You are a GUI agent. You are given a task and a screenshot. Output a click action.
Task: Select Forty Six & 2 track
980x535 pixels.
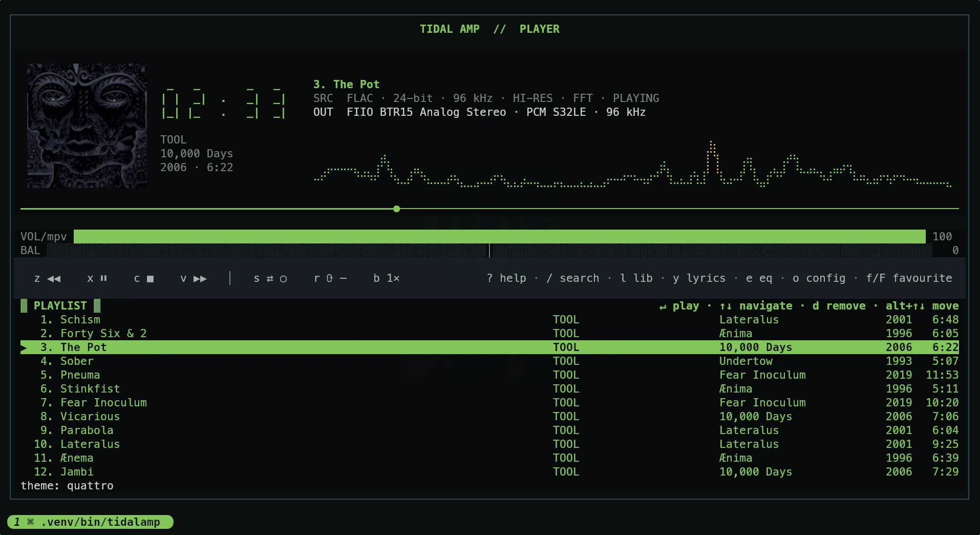[x=489, y=334]
